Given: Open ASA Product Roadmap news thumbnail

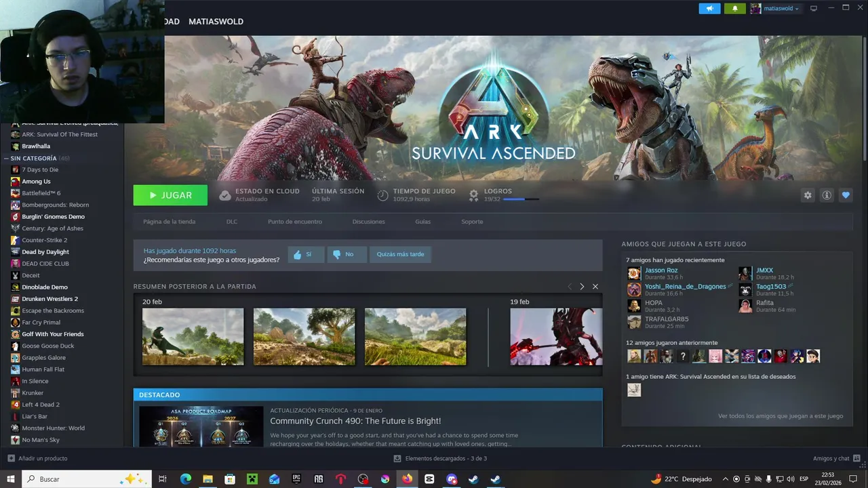Looking at the screenshot, I should tap(201, 426).
